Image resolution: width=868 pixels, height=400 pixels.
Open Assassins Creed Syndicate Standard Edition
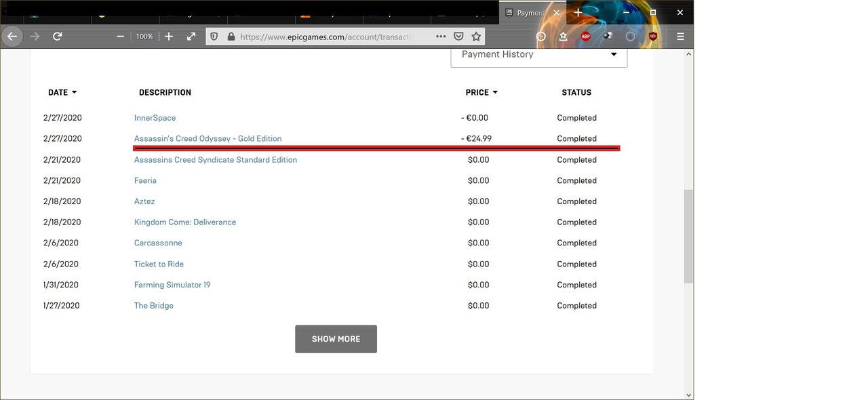pyautogui.click(x=216, y=160)
